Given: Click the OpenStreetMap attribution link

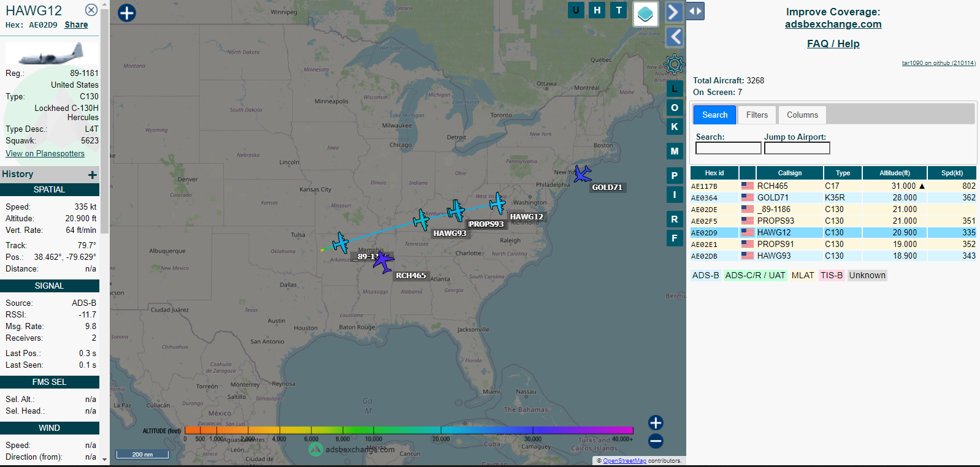Looking at the screenshot, I should click(x=624, y=461).
